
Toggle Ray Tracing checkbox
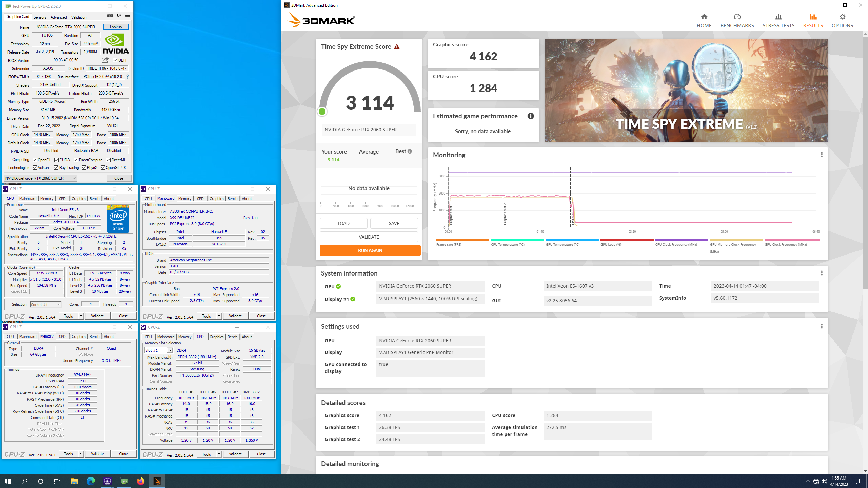(x=56, y=168)
